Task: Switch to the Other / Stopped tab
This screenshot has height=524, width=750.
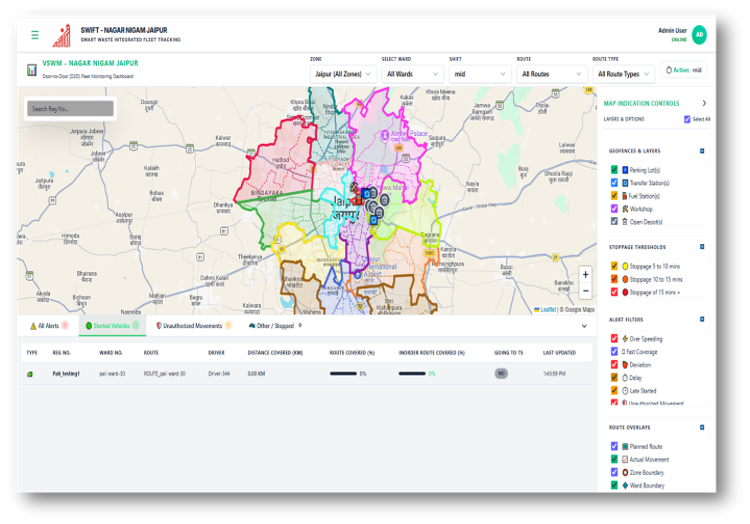Action: click(x=275, y=326)
